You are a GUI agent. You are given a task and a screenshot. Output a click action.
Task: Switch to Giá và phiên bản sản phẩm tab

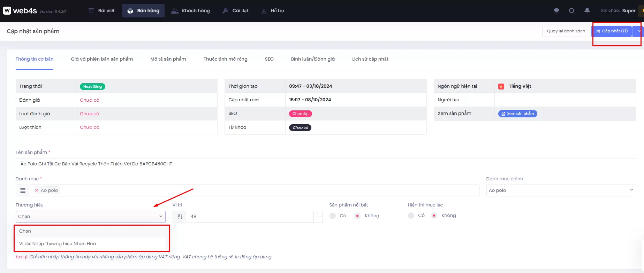point(102,59)
